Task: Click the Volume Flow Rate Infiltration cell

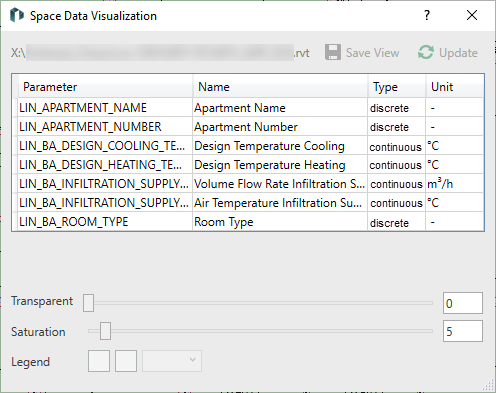Action: (279, 184)
